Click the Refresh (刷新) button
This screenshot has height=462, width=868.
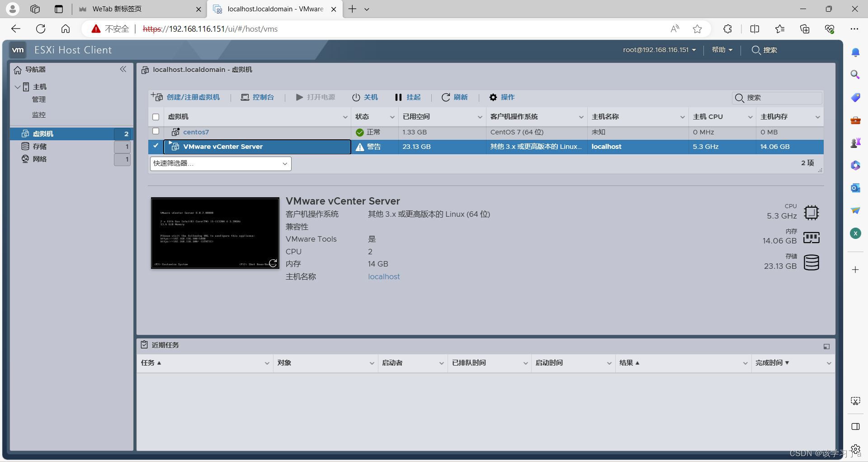pyautogui.click(x=455, y=97)
